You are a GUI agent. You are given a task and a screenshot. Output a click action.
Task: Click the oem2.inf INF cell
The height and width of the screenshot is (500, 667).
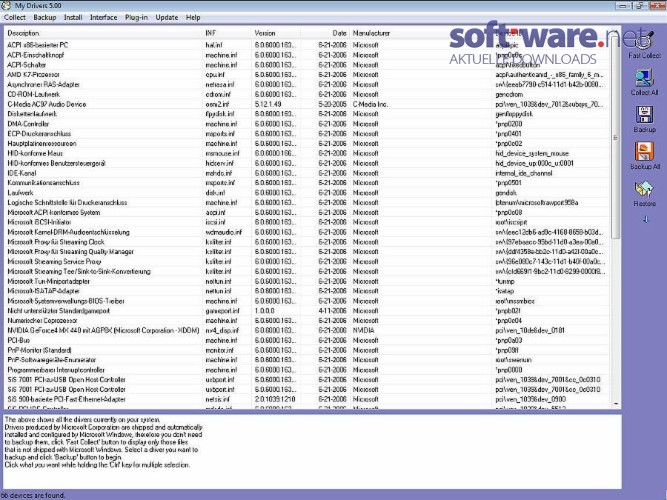pyautogui.click(x=217, y=104)
